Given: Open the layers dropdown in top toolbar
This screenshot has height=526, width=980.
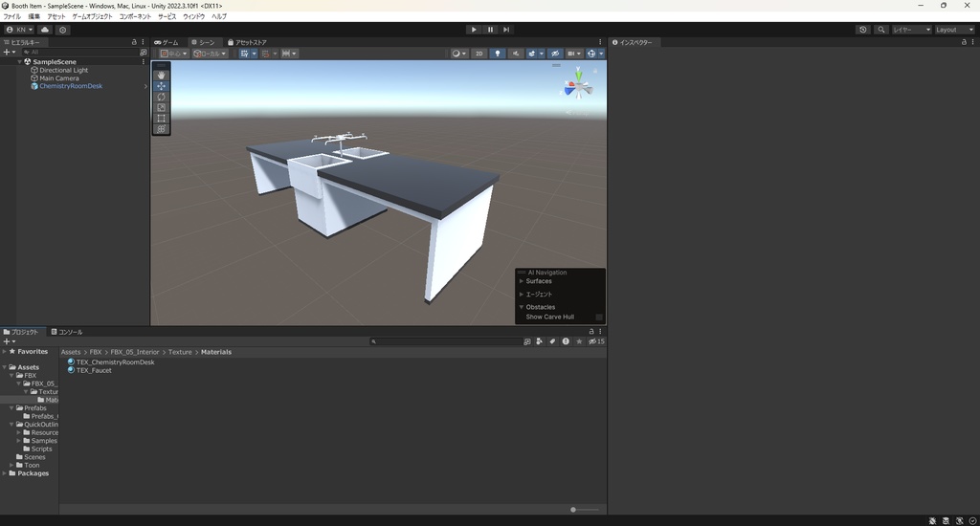Looking at the screenshot, I should click(x=911, y=30).
